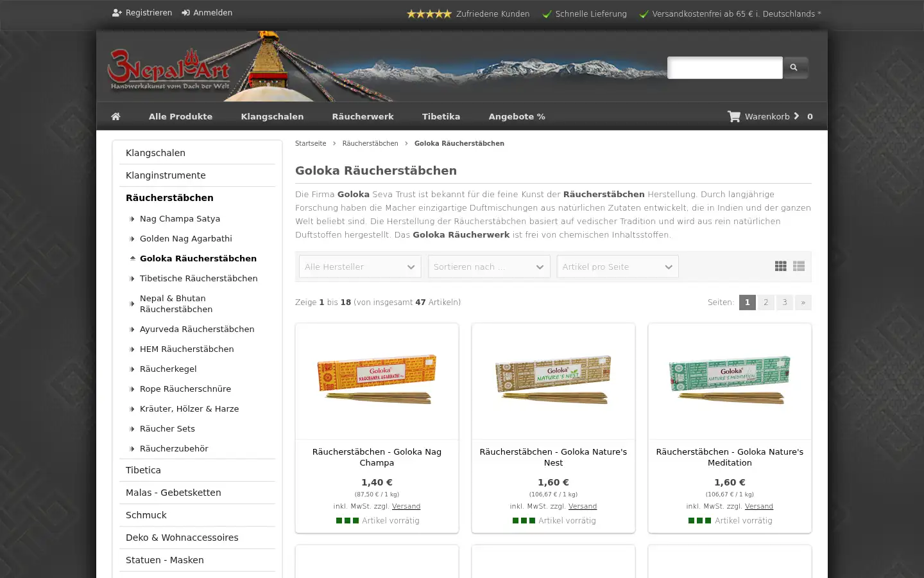Screen dimensions: 924x578
Task: Click the search magnifier button
Action: click(x=794, y=67)
